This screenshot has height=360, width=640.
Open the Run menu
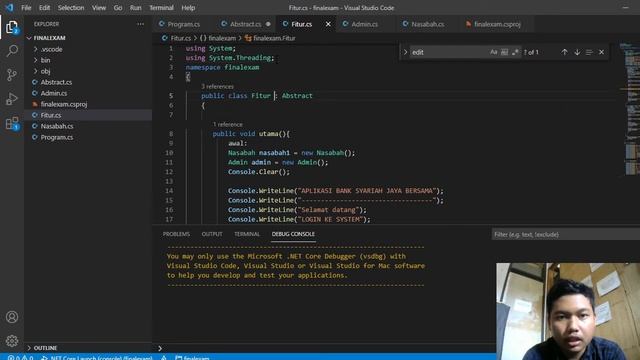pos(136,7)
